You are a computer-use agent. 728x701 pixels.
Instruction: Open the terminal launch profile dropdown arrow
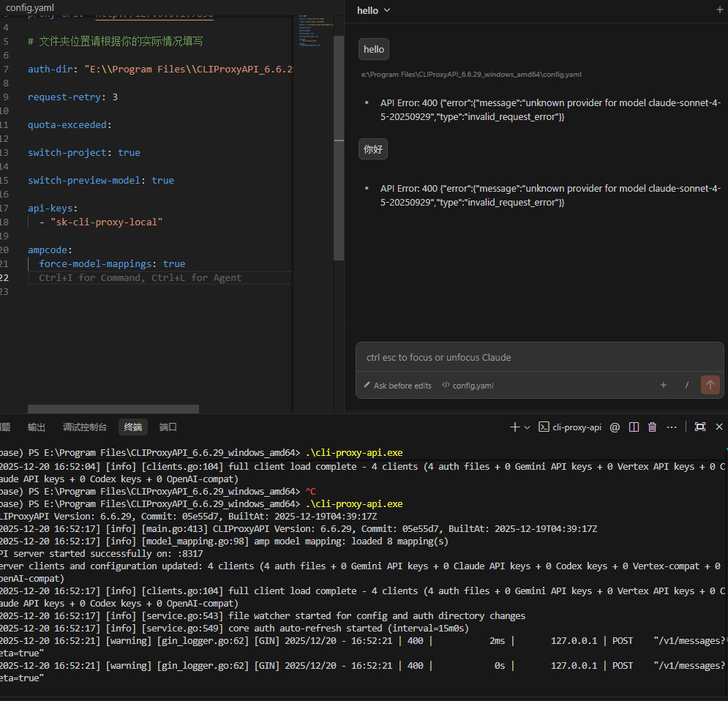(527, 427)
